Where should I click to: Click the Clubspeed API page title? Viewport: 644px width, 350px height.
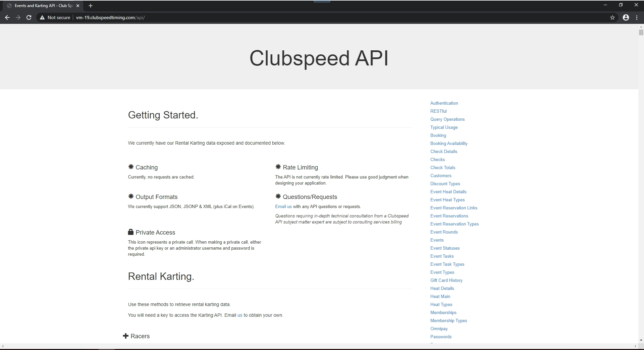click(x=319, y=58)
